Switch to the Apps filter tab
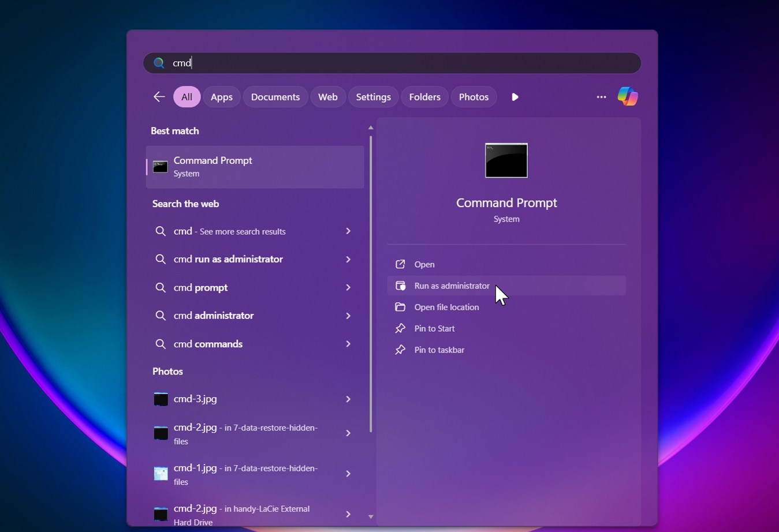The width and height of the screenshot is (779, 532). (x=221, y=97)
